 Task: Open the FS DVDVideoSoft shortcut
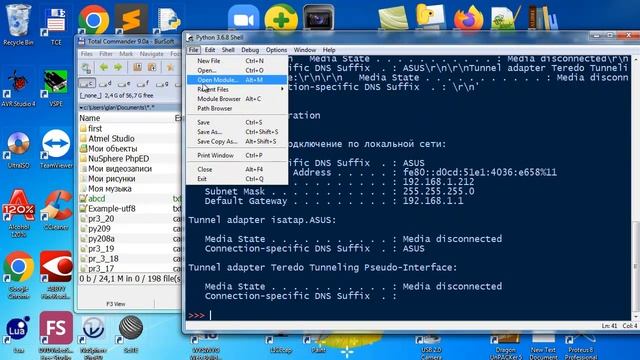click(x=56, y=335)
